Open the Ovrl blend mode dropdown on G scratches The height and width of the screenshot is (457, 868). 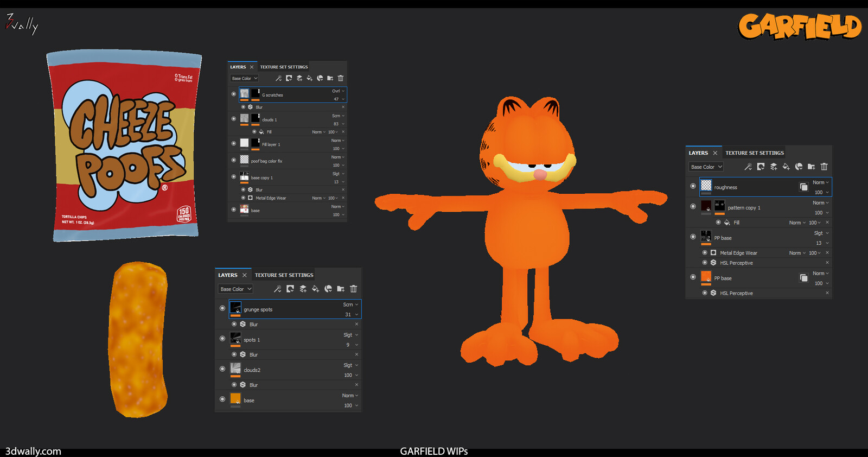click(338, 91)
